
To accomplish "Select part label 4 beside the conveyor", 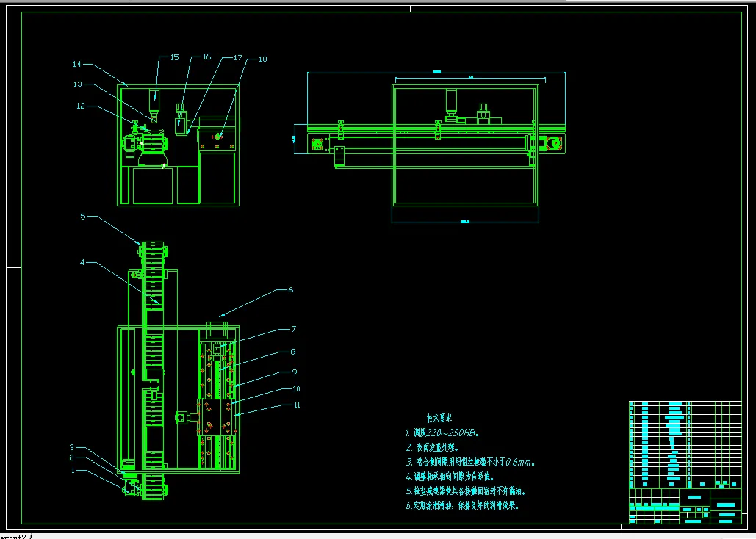I will [82, 263].
